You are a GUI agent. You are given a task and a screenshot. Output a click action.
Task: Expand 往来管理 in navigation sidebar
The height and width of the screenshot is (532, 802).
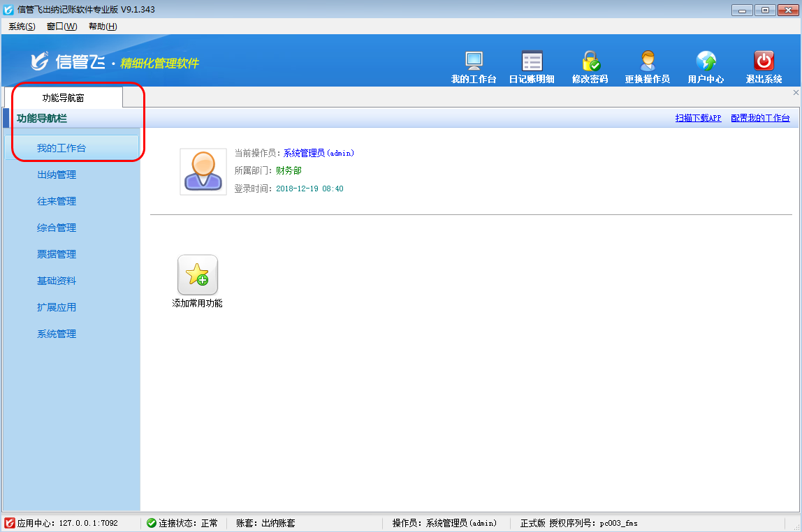pyautogui.click(x=57, y=201)
